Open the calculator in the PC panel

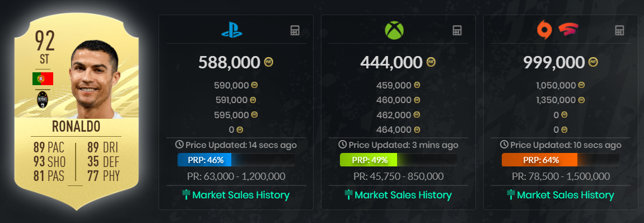tap(619, 30)
